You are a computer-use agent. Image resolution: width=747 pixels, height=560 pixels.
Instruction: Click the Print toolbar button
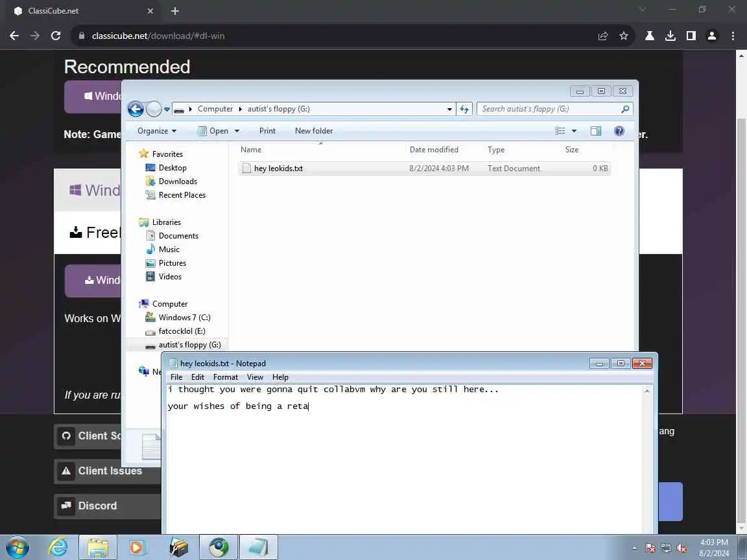tap(267, 131)
